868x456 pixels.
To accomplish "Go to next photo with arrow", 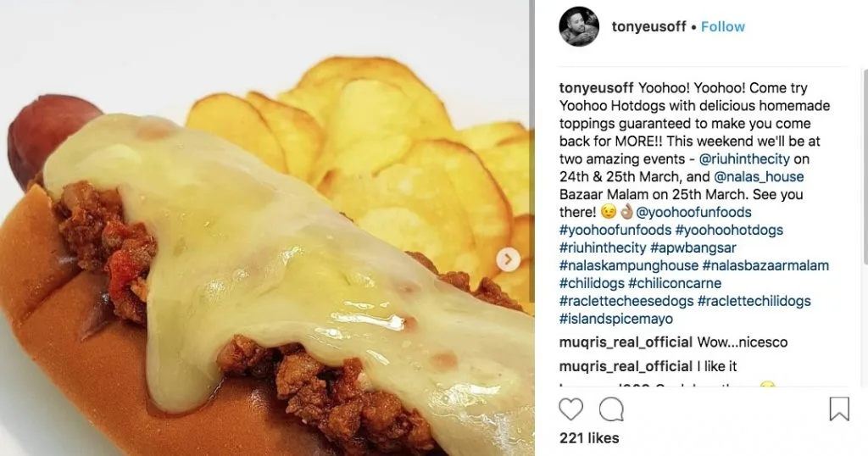I will coord(508,259).
